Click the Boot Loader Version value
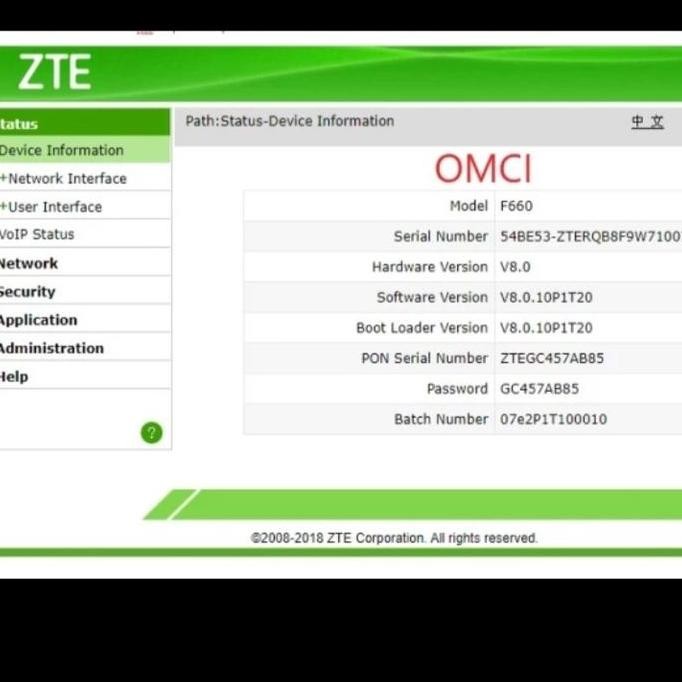 [546, 328]
